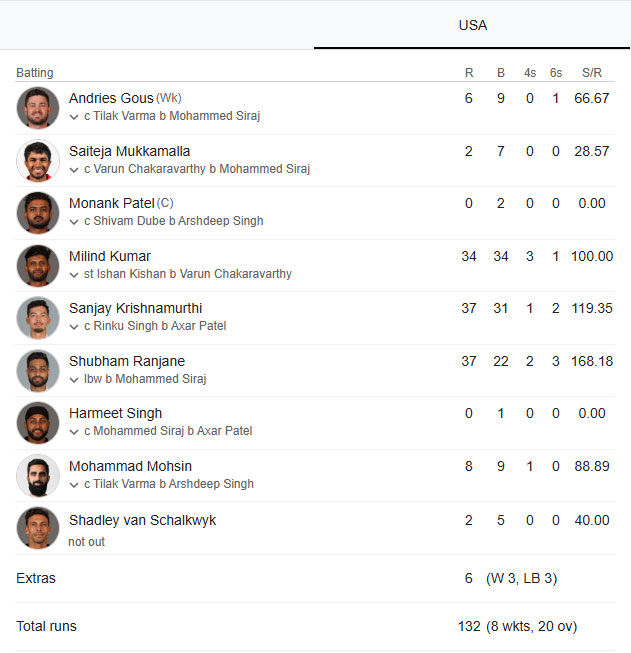Screen dimensions: 631x653
Task: Expand Harmeet Singh dismissal chevron
Action: [x=74, y=432]
